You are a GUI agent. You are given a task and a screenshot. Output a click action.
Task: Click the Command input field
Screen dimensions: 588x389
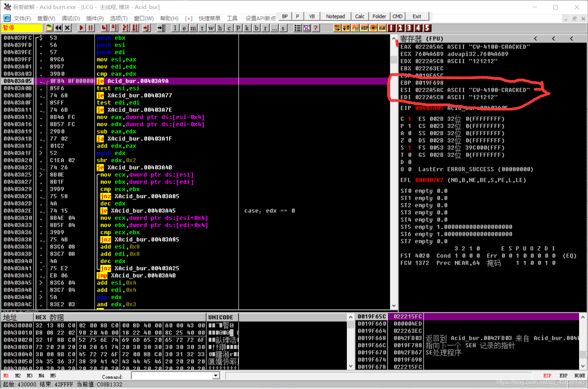point(172,376)
